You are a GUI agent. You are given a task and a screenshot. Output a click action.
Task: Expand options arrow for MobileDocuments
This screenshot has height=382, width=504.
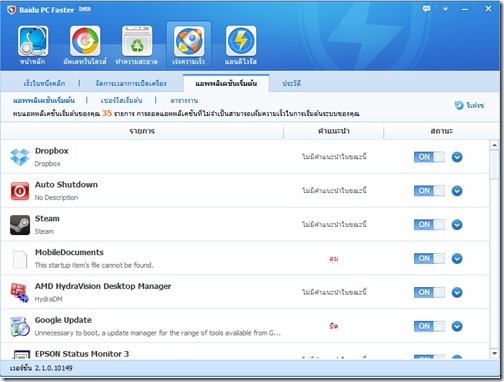(457, 259)
